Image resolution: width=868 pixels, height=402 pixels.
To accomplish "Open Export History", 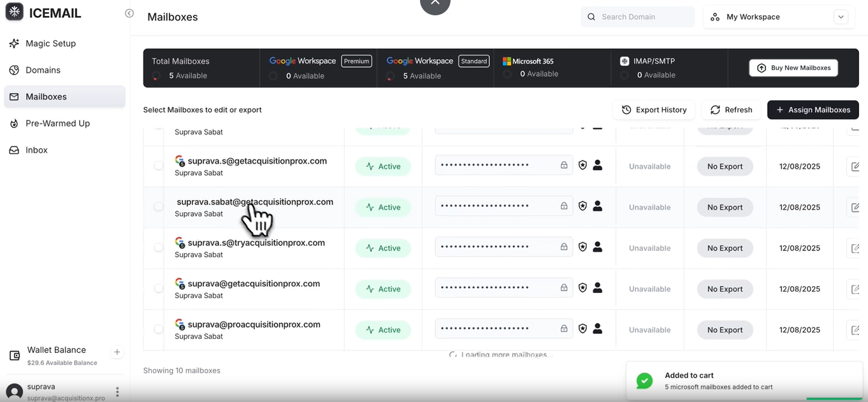I will (x=655, y=110).
